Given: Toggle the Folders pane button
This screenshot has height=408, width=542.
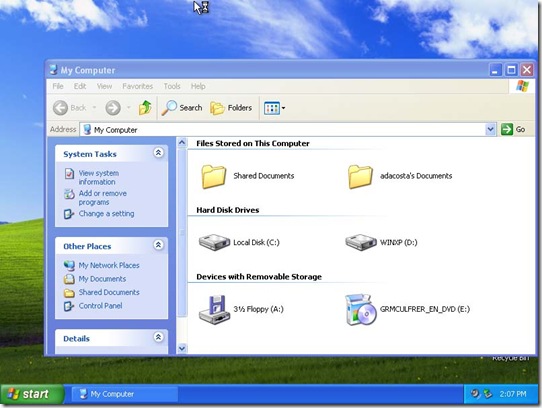Looking at the screenshot, I should pos(231,108).
